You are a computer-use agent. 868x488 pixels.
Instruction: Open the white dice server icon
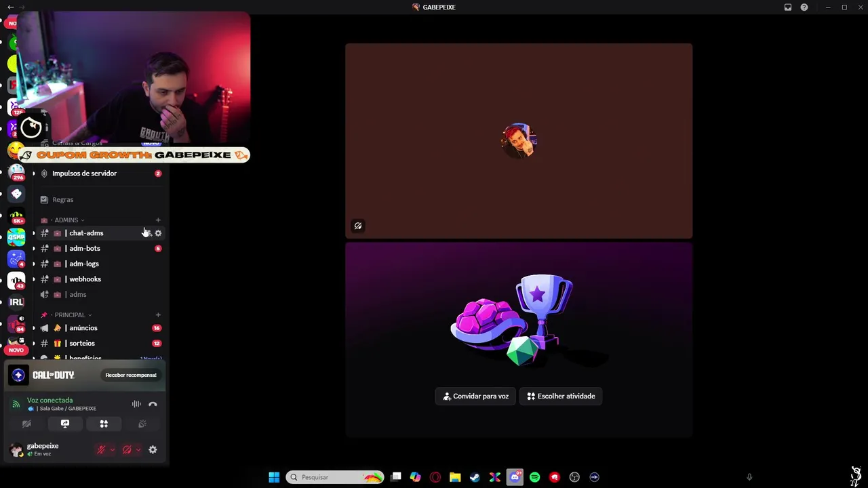coord(16,194)
